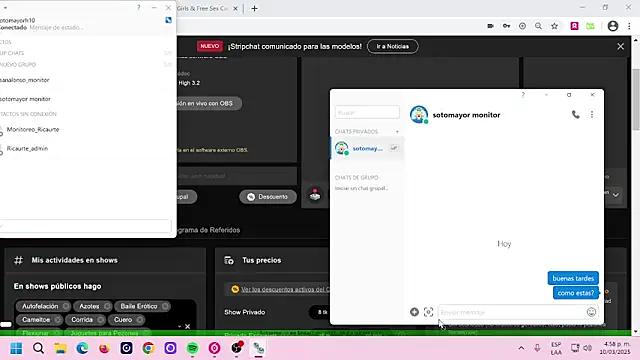The width and height of the screenshot is (640, 360).
Task: Open help in the chat window title bar
Action: (523, 95)
